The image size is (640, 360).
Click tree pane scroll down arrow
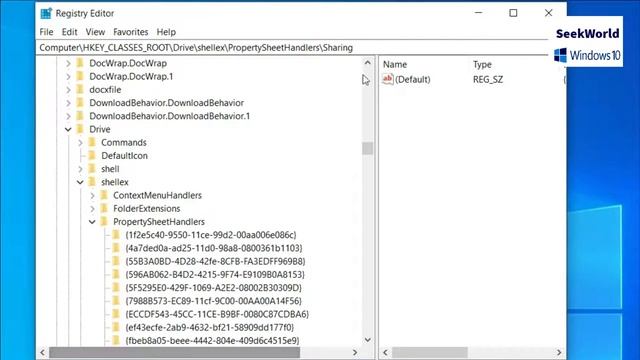[367, 340]
